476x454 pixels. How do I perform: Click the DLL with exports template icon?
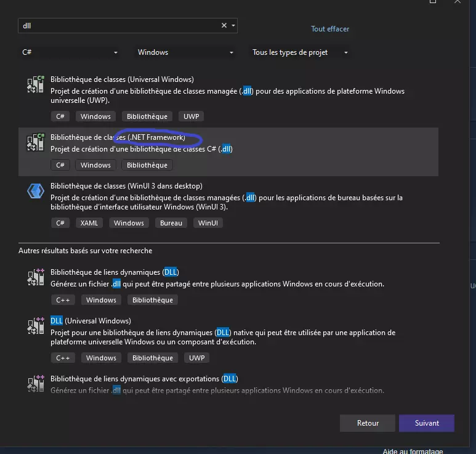pyautogui.click(x=36, y=384)
